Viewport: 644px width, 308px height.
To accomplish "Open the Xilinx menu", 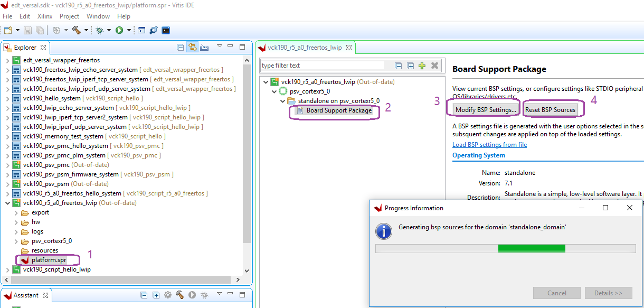I will pos(45,16).
